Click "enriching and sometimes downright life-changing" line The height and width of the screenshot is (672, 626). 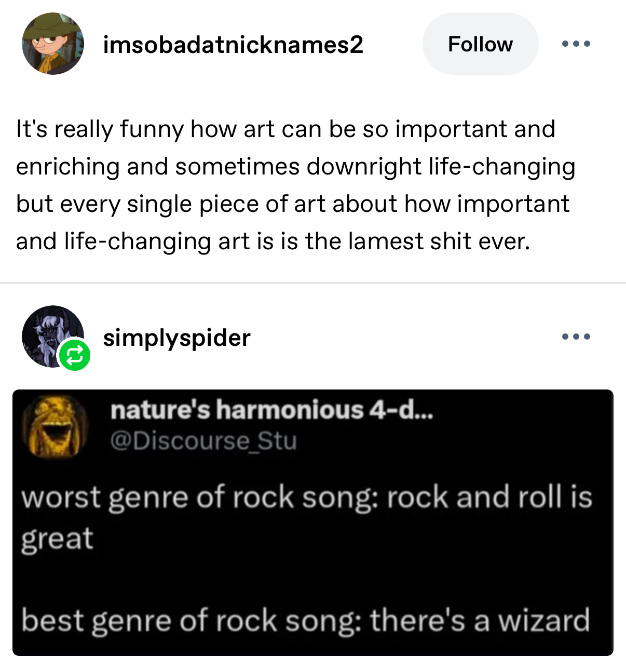[x=295, y=167]
